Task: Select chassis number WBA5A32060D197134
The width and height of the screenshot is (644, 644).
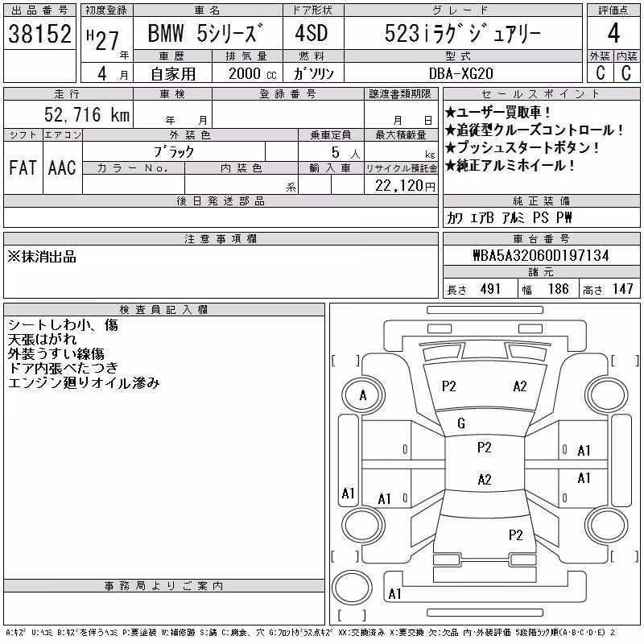Action: tap(541, 255)
